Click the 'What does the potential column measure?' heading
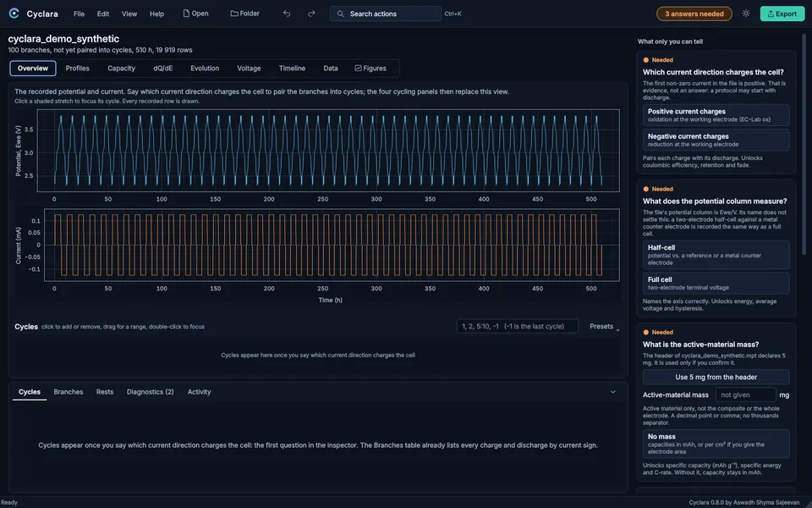Screen dimensions: 812x508 coord(715,202)
